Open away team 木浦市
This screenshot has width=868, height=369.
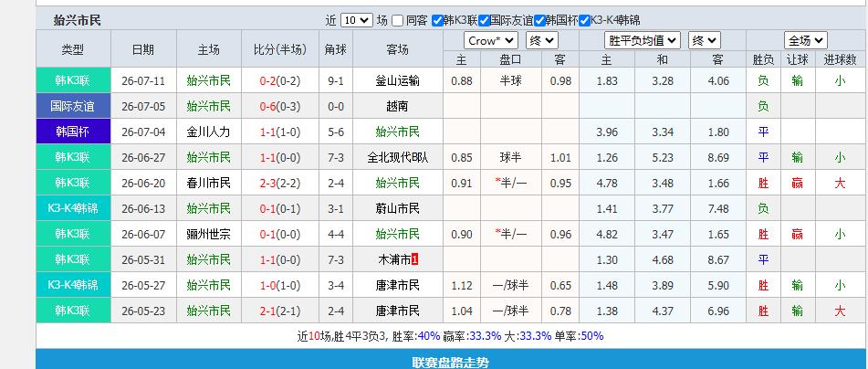click(x=394, y=259)
